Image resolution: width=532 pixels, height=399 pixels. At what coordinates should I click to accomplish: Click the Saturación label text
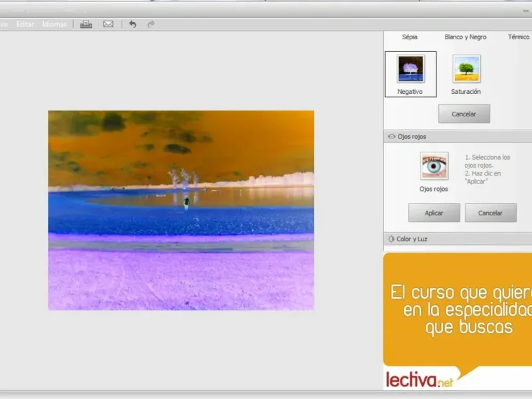point(466,92)
